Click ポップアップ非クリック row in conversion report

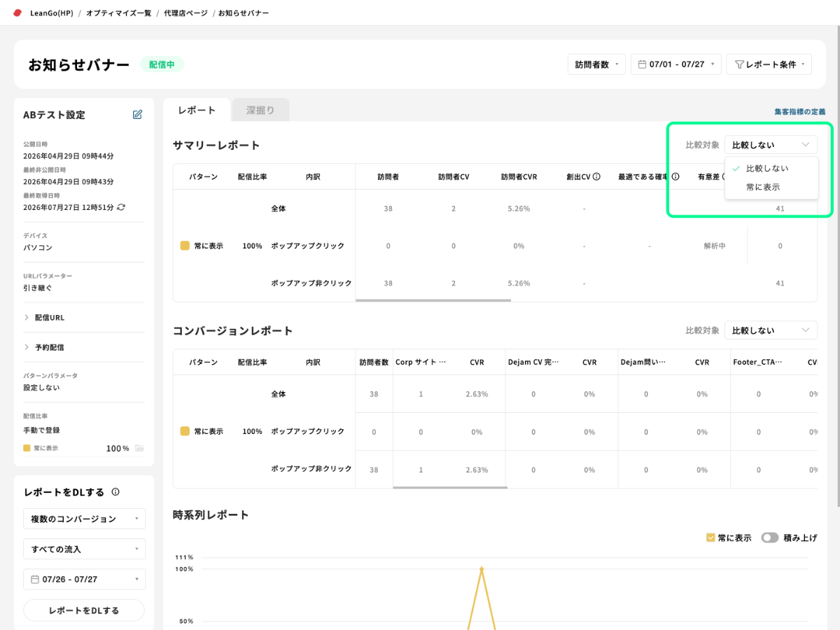(x=311, y=469)
